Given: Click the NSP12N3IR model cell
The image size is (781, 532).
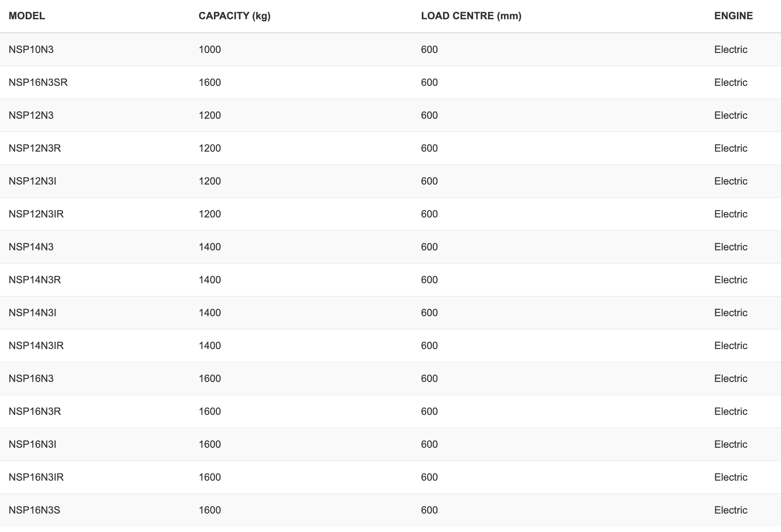Looking at the screenshot, I should click(36, 214).
